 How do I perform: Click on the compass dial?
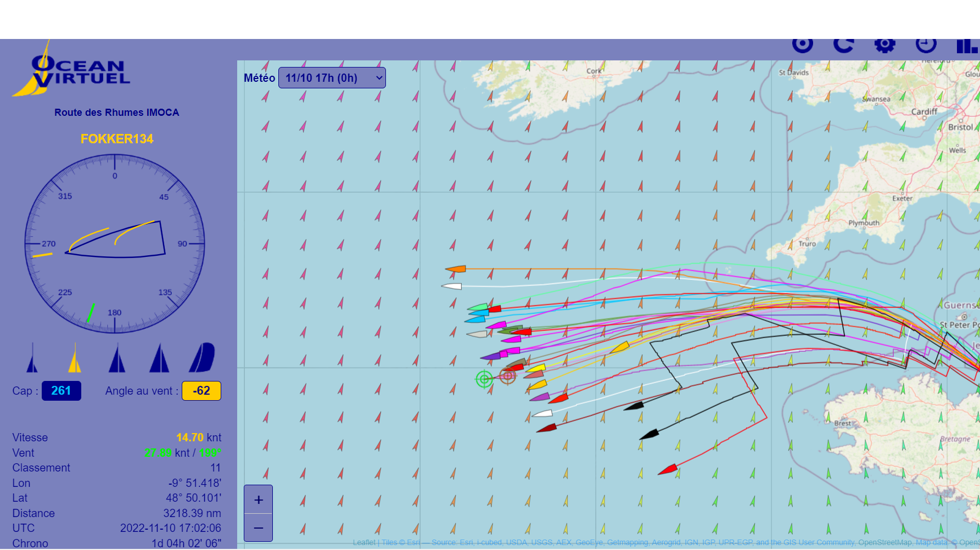click(x=115, y=244)
